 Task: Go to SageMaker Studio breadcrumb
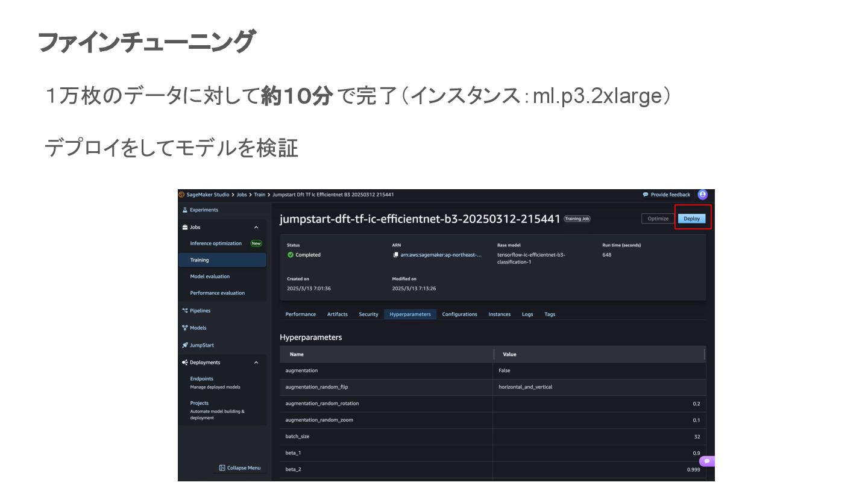(x=208, y=195)
